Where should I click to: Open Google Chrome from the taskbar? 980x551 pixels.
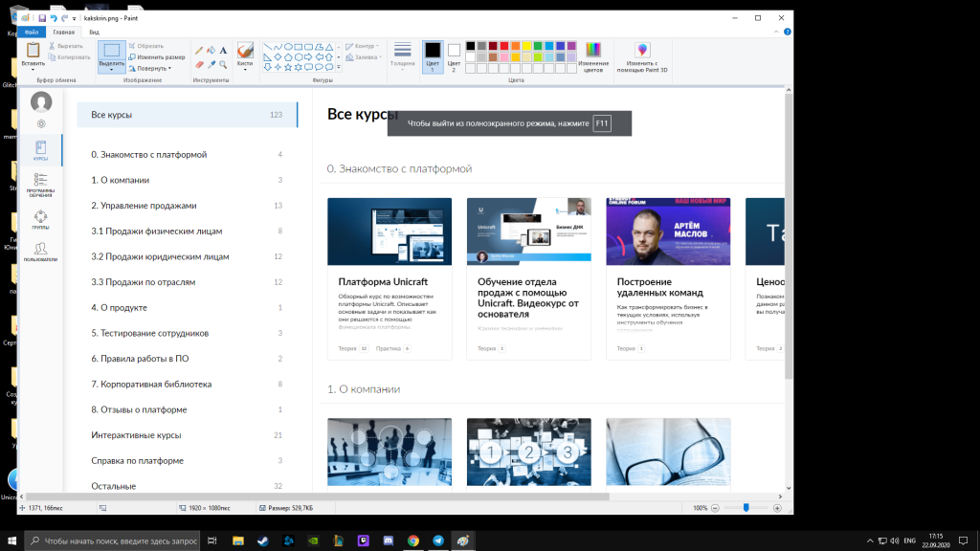[413, 541]
